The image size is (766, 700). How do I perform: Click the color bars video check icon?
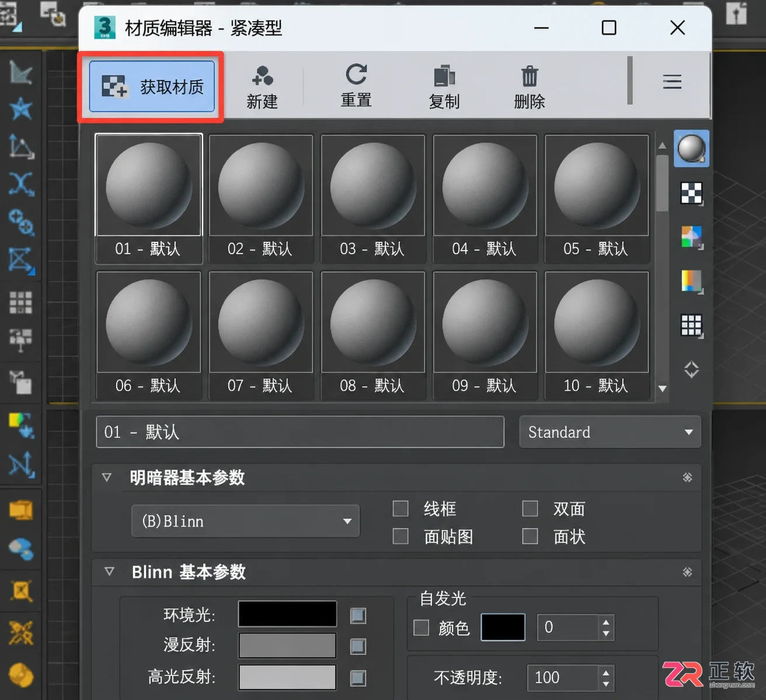click(x=691, y=281)
